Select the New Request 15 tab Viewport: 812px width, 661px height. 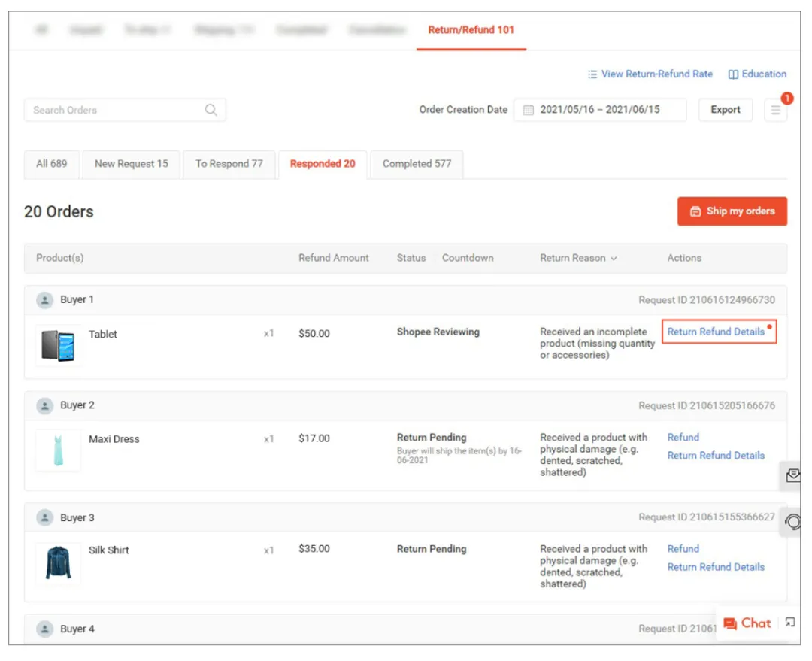[132, 164]
